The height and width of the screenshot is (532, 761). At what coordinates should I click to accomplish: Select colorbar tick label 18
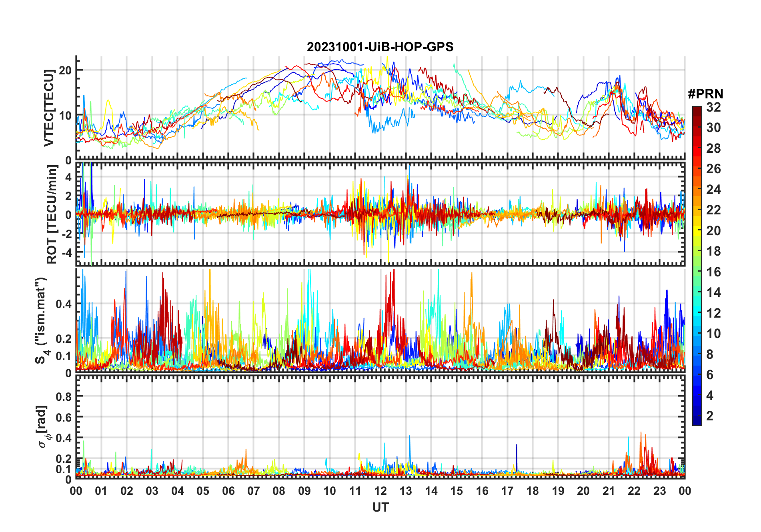tap(713, 251)
